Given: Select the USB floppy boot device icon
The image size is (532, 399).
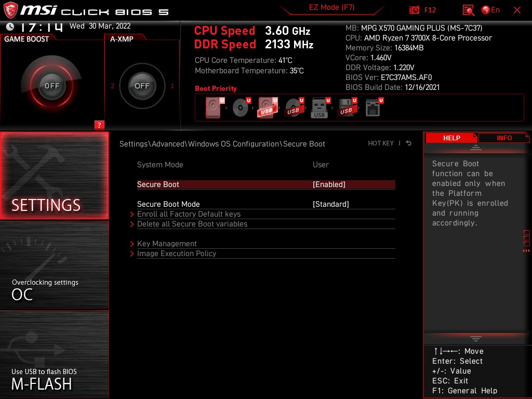Looking at the screenshot, I should 347,107.
